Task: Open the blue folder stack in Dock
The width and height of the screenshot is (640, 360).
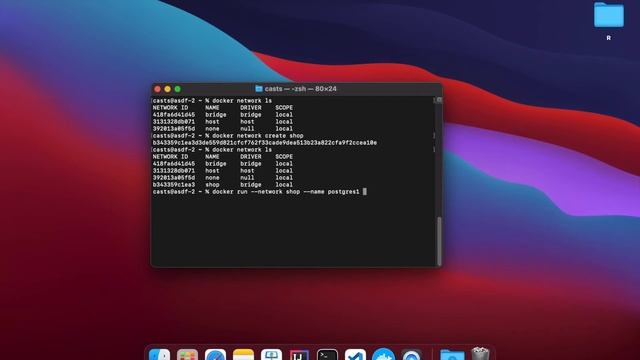Action: [452, 354]
